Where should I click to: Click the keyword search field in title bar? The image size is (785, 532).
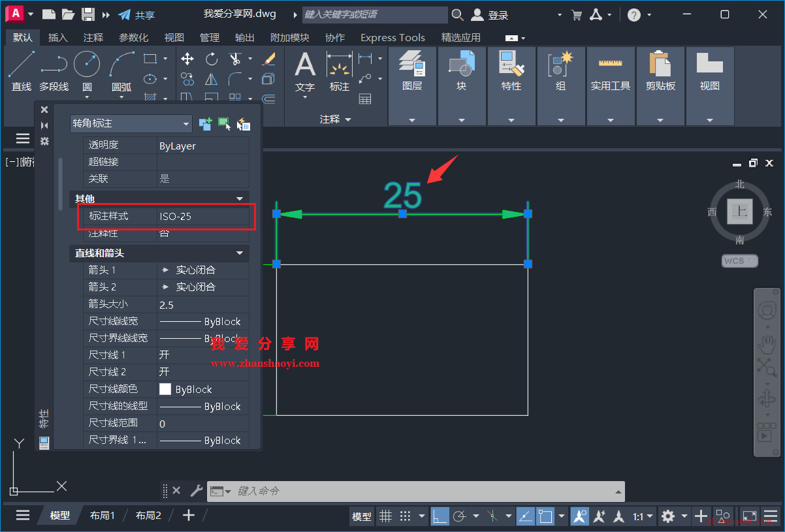pos(375,14)
